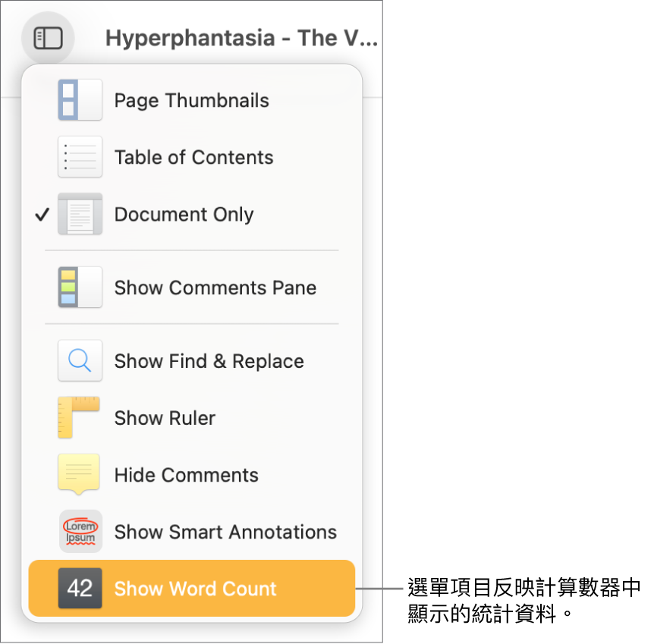This screenshot has height=644, width=654.
Task: Click the yellow sticky note icon
Action: (x=79, y=474)
